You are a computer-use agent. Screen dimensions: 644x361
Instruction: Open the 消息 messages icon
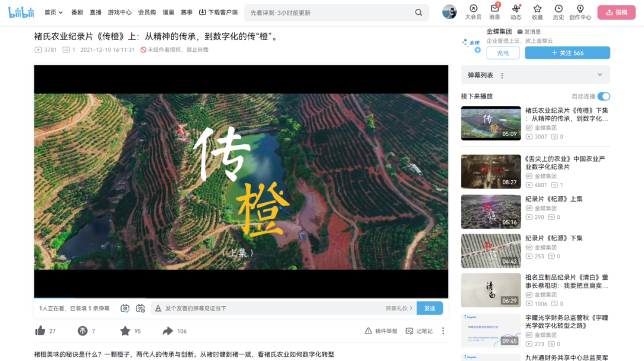click(494, 12)
